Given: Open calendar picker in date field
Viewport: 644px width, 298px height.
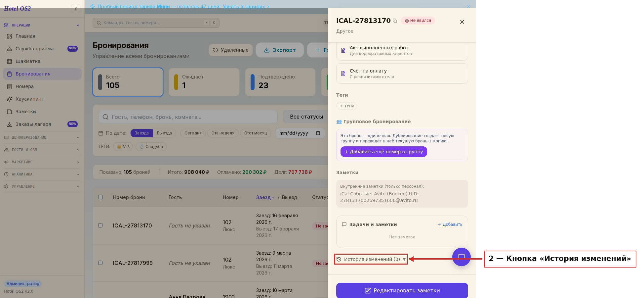Looking at the screenshot, I should 318,133.
